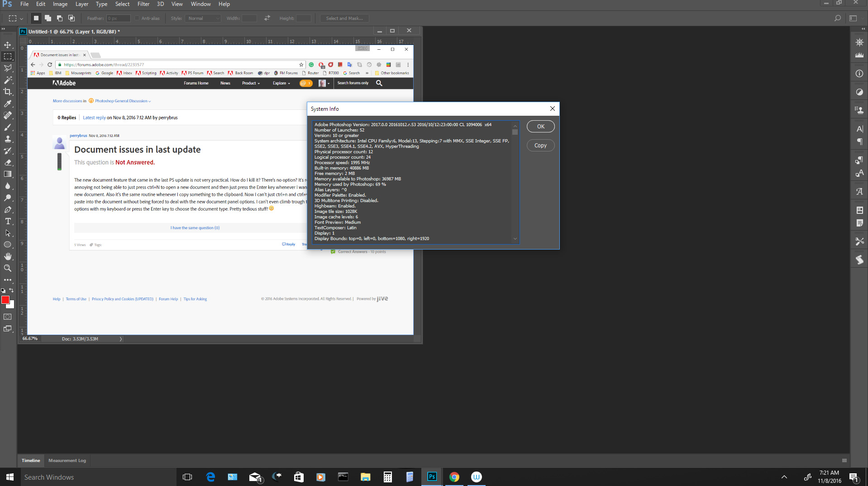Viewport: 868px width, 486px height.
Task: Open the Character panel icon
Action: 859,129
